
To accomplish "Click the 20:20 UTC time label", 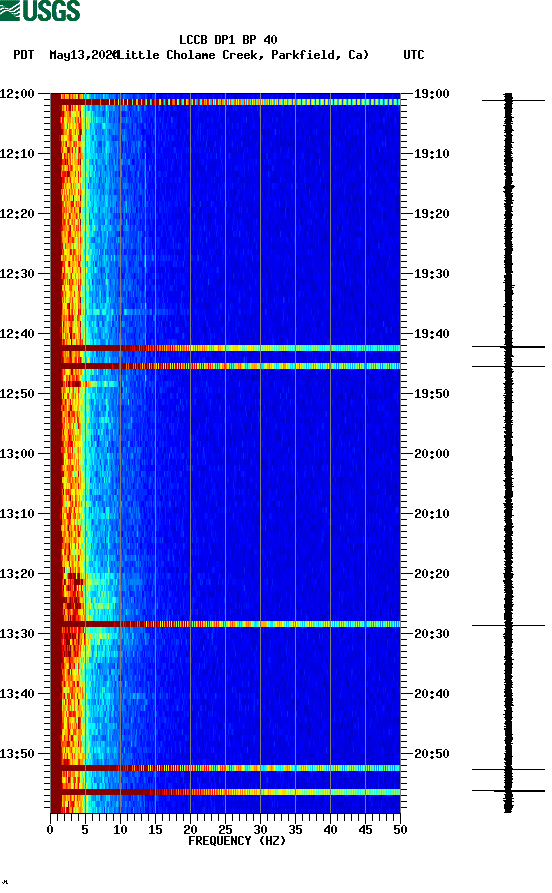I will click(432, 574).
